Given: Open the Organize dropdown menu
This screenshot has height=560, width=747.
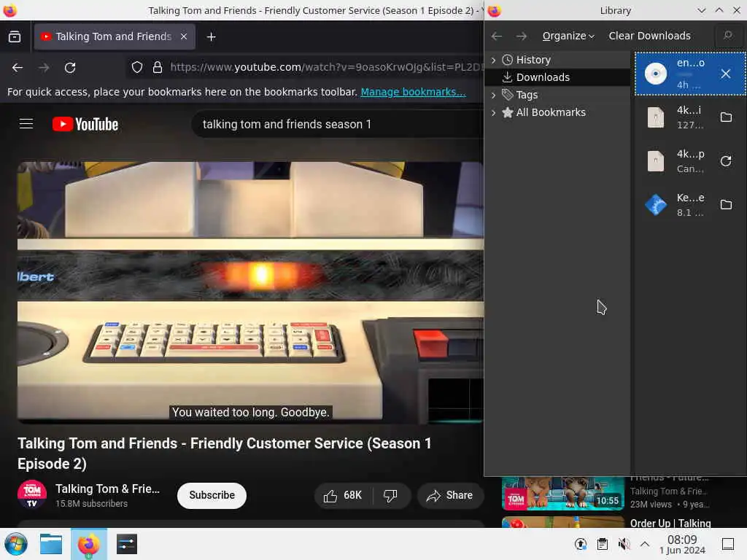Looking at the screenshot, I should click(x=568, y=36).
